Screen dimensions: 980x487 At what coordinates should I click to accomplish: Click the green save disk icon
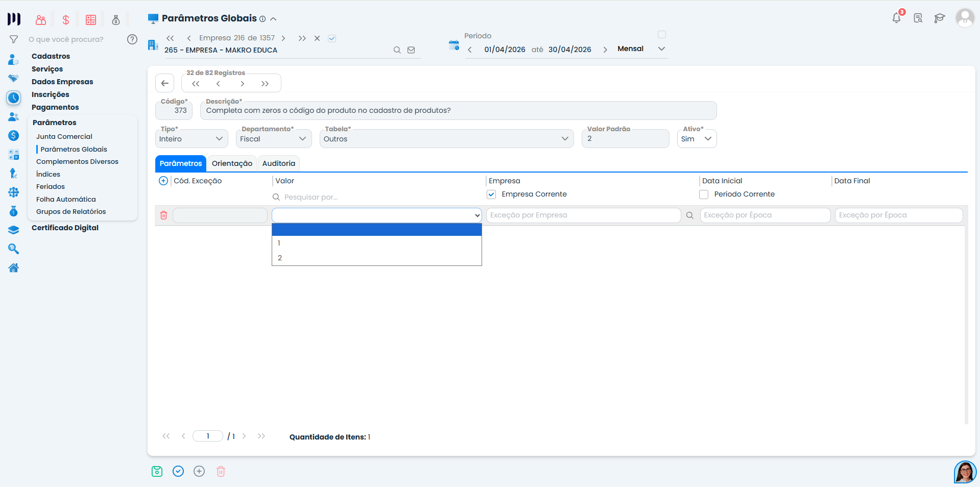157,471
